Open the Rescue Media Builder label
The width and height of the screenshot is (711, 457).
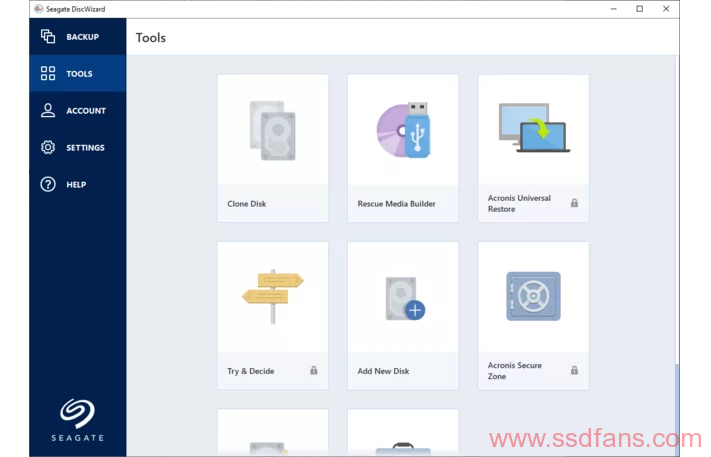tap(396, 204)
